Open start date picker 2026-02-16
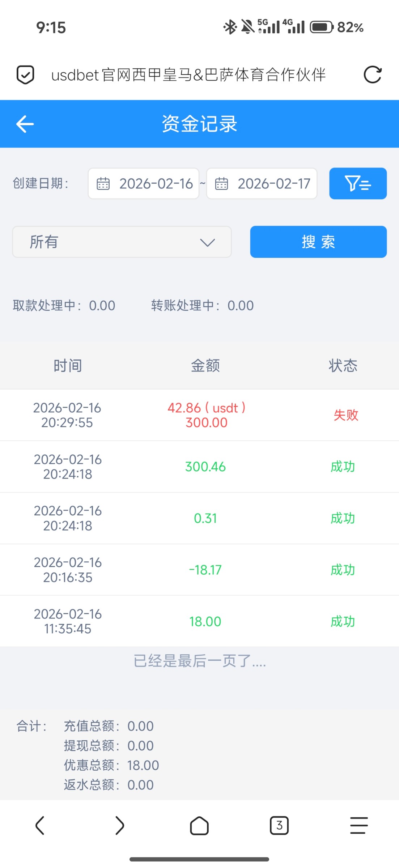The image size is (399, 868). 144,184
